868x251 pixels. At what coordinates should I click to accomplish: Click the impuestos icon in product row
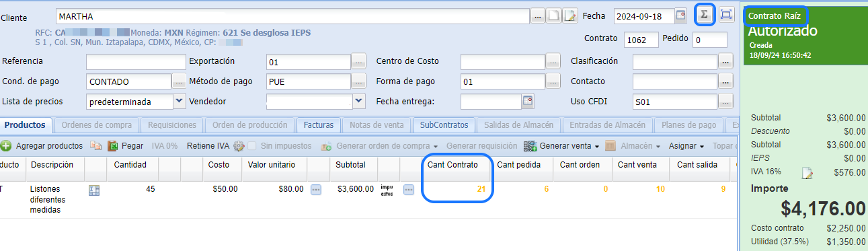387,190
